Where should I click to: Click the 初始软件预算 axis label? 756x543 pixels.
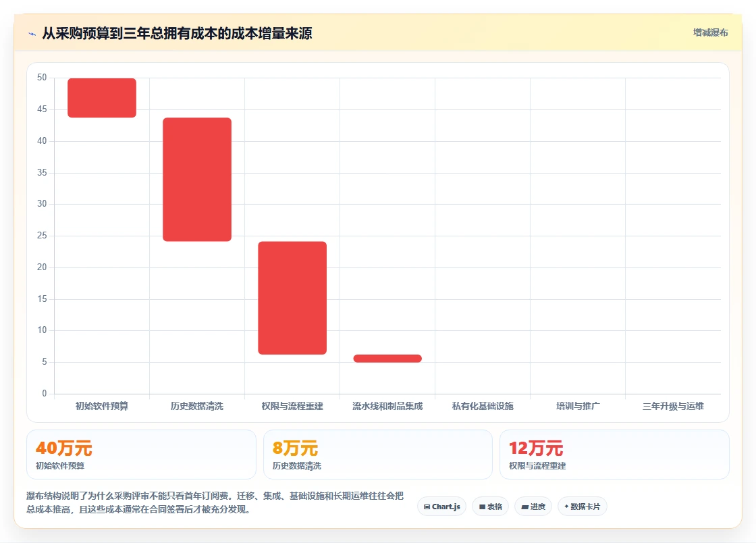pyautogui.click(x=102, y=406)
